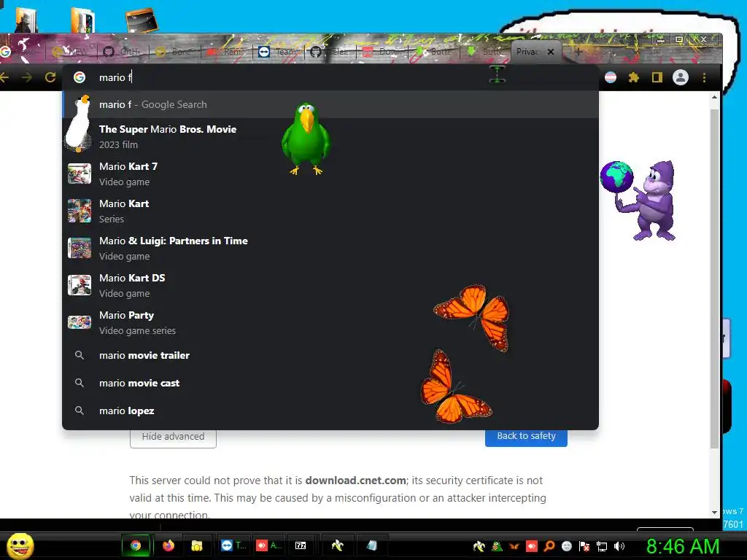Click the magnifier icon in the system tray
Image resolution: width=747 pixels, height=560 pixels.
pos(549,546)
